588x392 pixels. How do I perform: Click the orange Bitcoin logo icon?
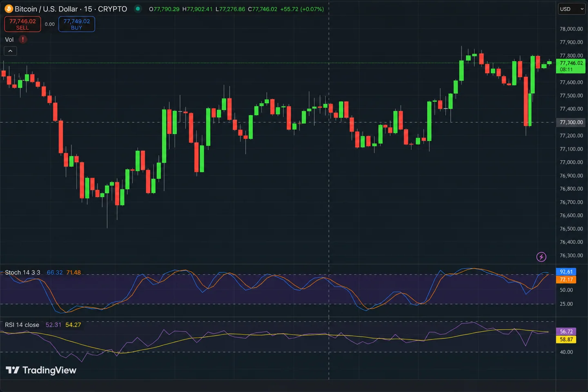point(9,9)
